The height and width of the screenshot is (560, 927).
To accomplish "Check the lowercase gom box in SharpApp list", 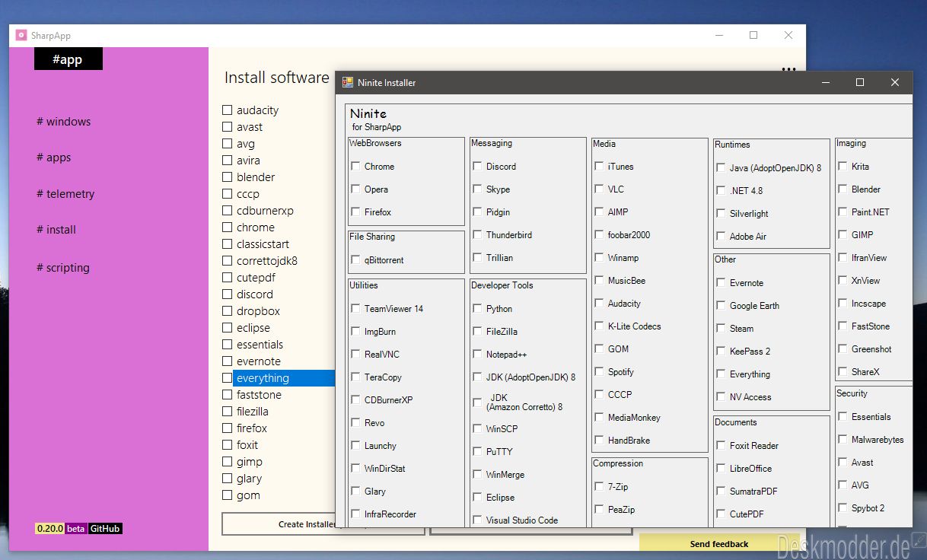I will 227,495.
